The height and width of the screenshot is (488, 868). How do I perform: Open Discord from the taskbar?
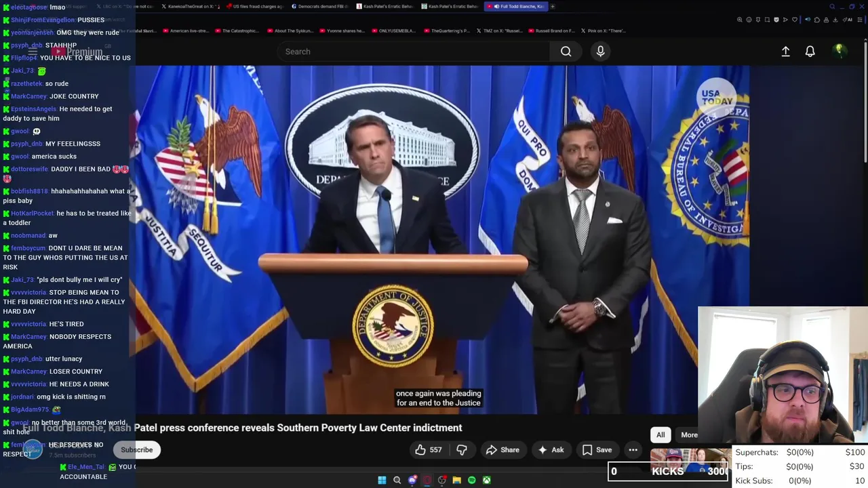[x=412, y=481]
